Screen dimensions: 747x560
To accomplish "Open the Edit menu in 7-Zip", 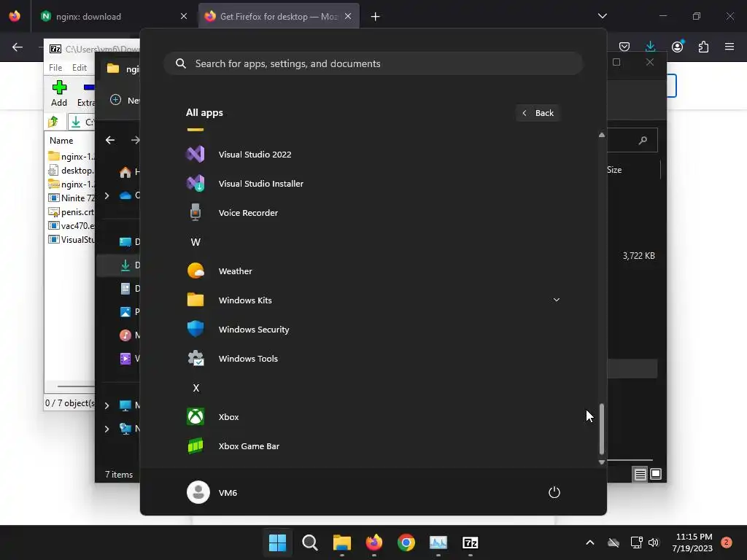I will point(79,68).
